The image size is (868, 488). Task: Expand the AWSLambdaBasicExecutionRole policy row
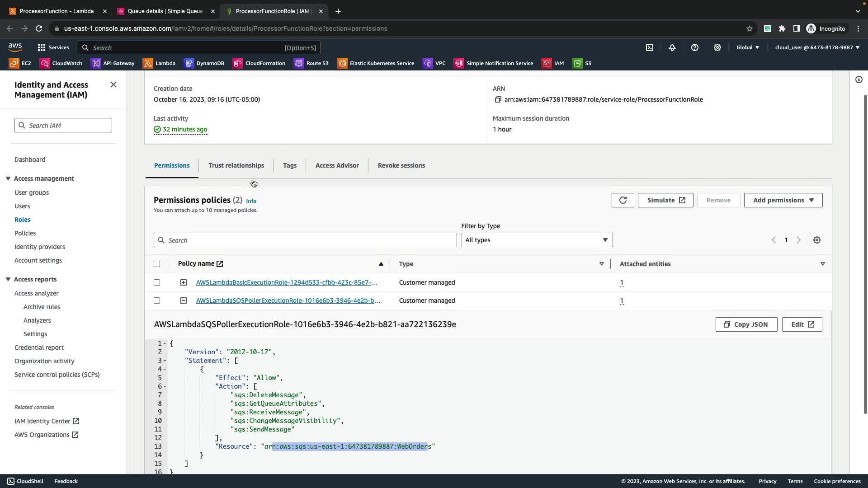point(184,282)
